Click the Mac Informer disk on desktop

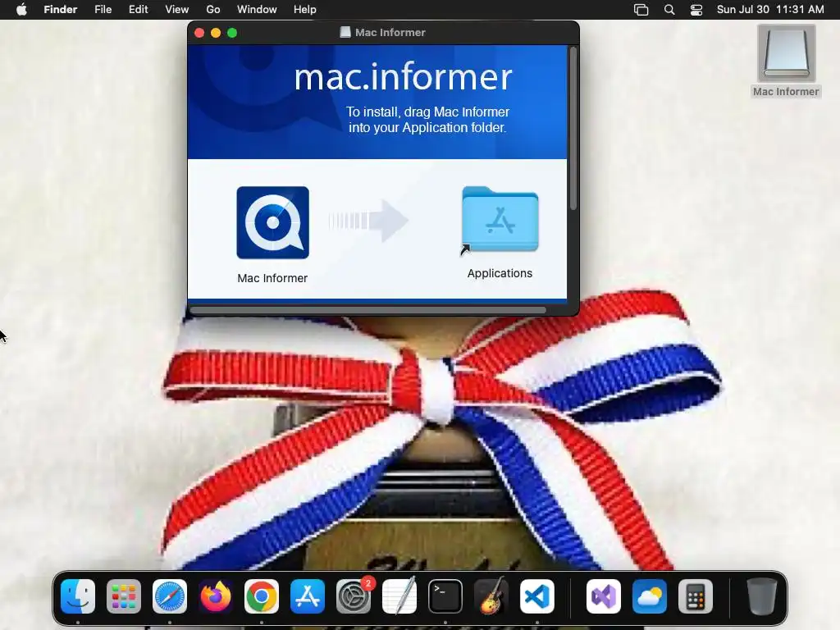(x=787, y=53)
